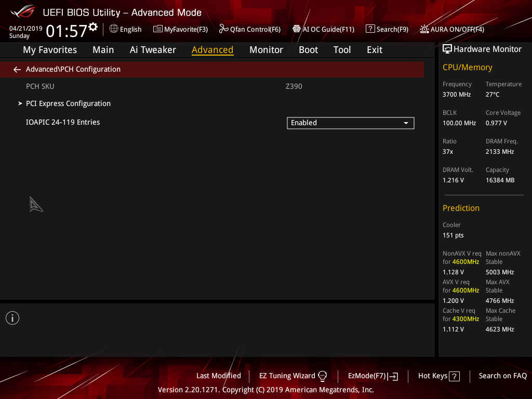This screenshot has height=399, width=532.
Task: Open MyFavorite(F3) menu
Action: 180,29
